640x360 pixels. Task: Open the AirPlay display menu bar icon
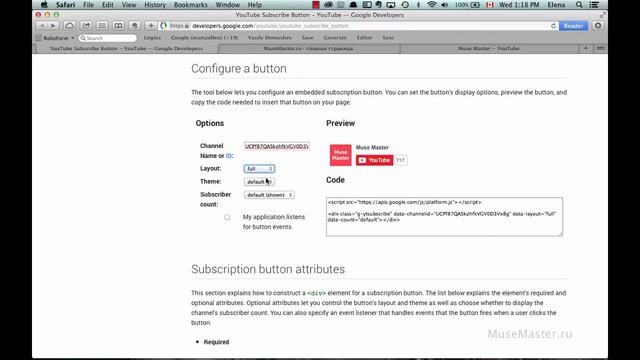coord(391,5)
